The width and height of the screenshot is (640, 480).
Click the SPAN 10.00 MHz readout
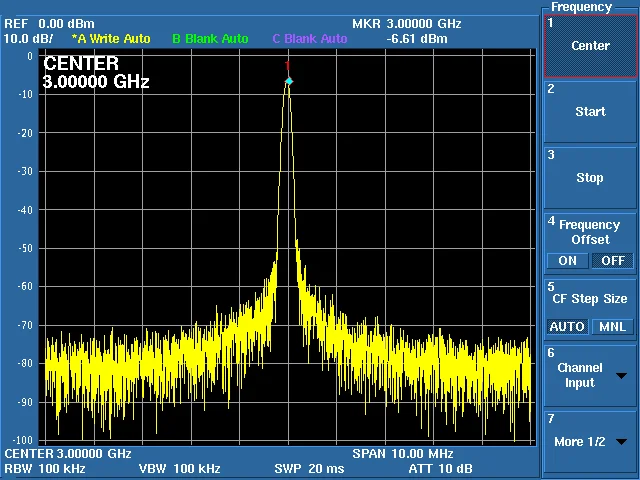[x=403, y=453]
